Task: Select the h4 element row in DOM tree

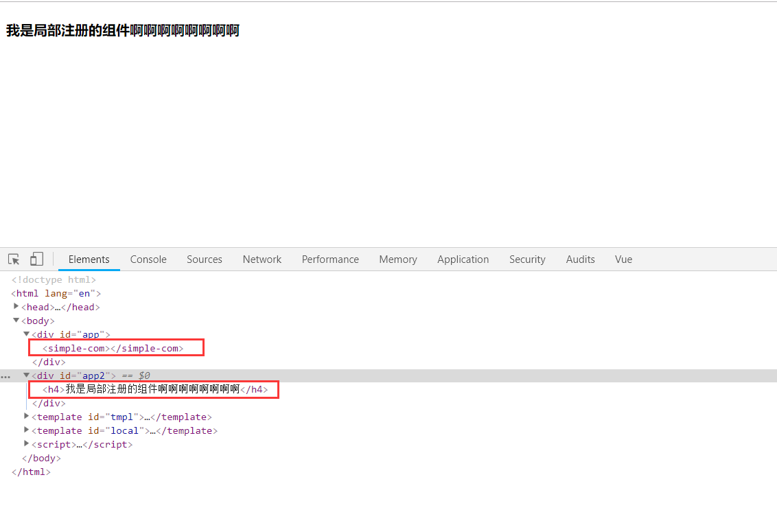Action: coord(155,389)
